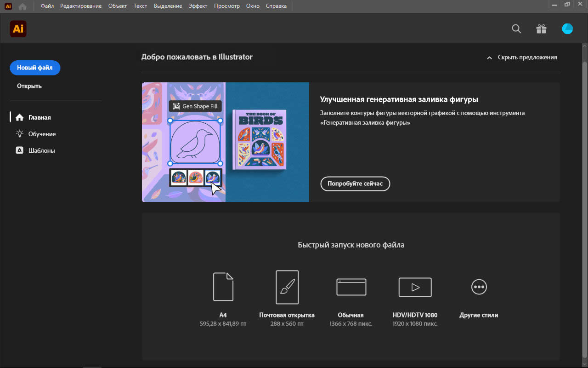
Task: Select the HDV/HDTV 1080 preset icon
Action: pos(415,287)
